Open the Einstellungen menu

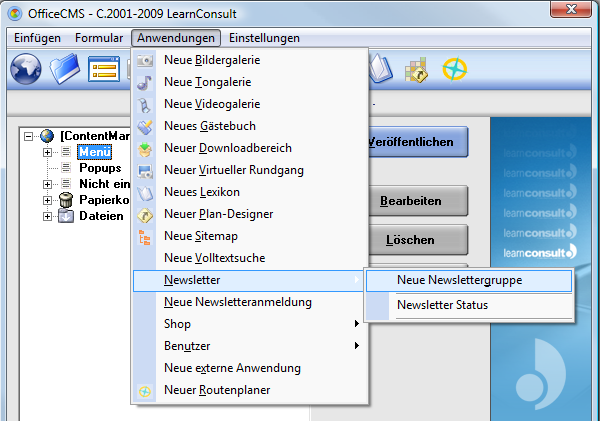click(264, 38)
